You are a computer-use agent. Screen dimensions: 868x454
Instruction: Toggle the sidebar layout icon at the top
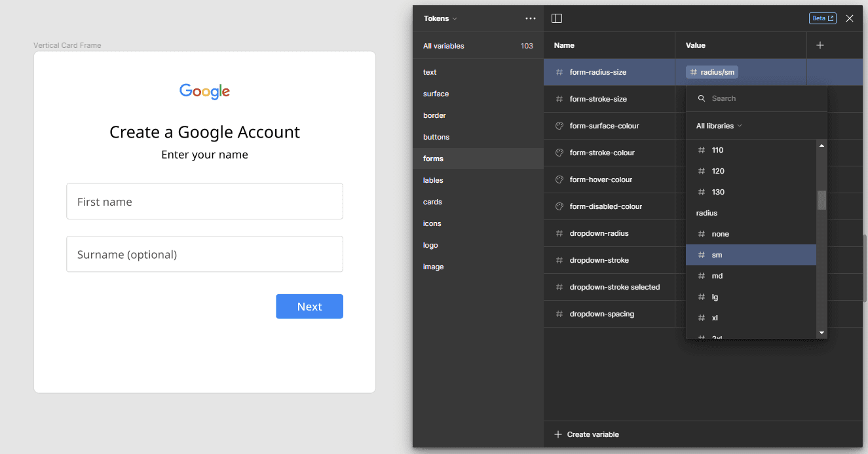coord(556,18)
